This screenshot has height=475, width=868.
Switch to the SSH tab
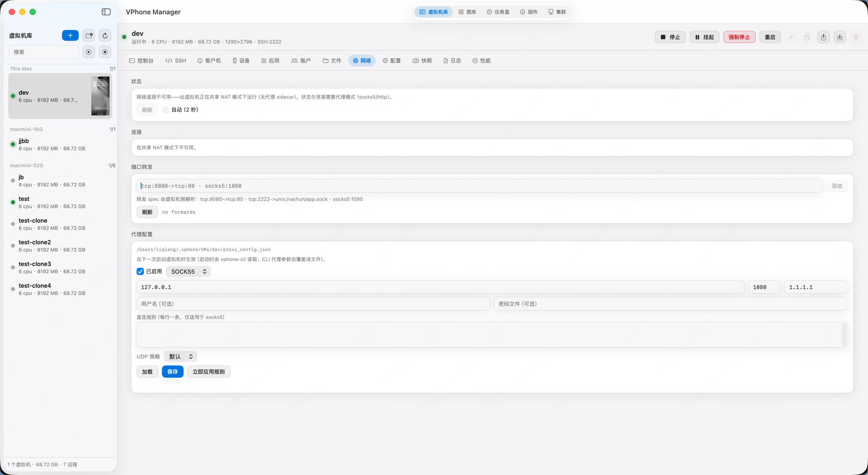(x=175, y=61)
